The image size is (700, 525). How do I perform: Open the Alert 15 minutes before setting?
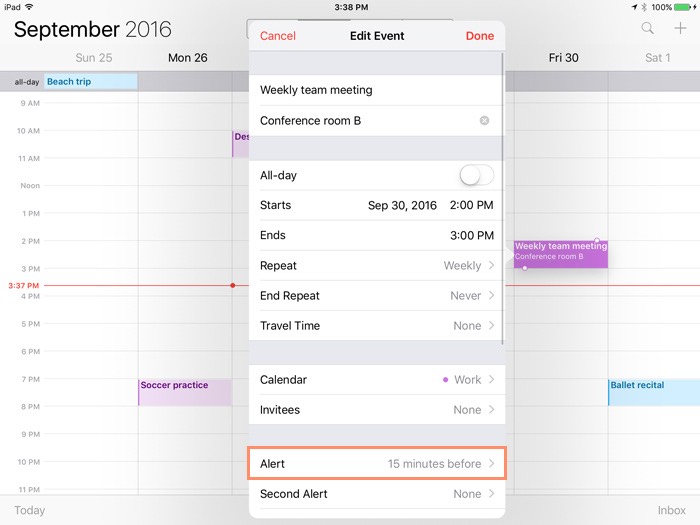click(376, 464)
